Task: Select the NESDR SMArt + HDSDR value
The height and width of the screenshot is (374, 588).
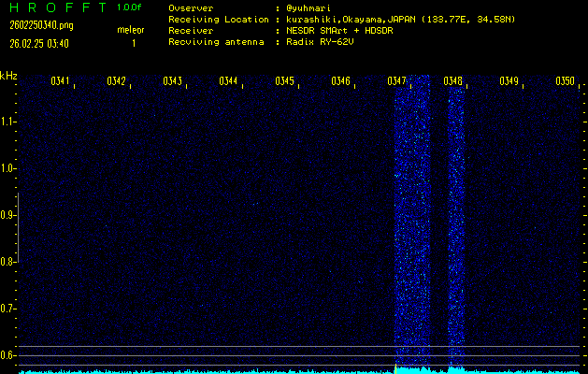Action: tap(339, 31)
